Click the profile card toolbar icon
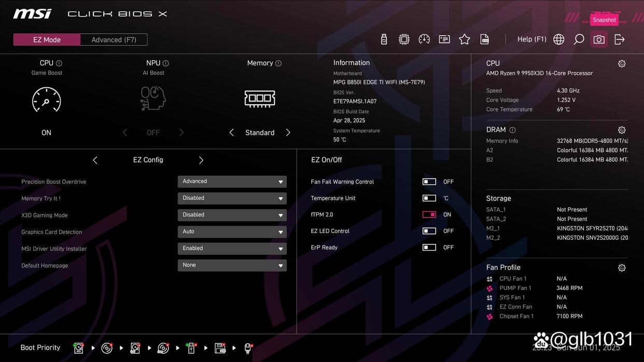Screen dimensions: 644x362 pos(444,39)
